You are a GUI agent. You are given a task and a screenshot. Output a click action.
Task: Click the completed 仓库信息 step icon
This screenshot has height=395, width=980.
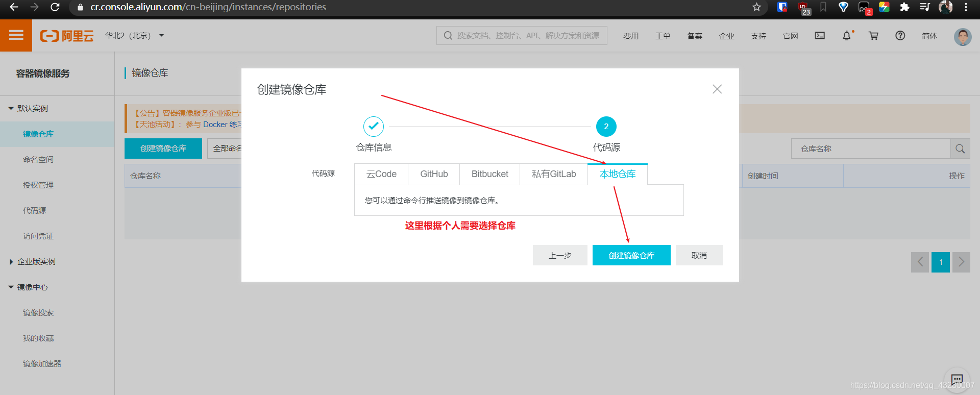click(374, 126)
